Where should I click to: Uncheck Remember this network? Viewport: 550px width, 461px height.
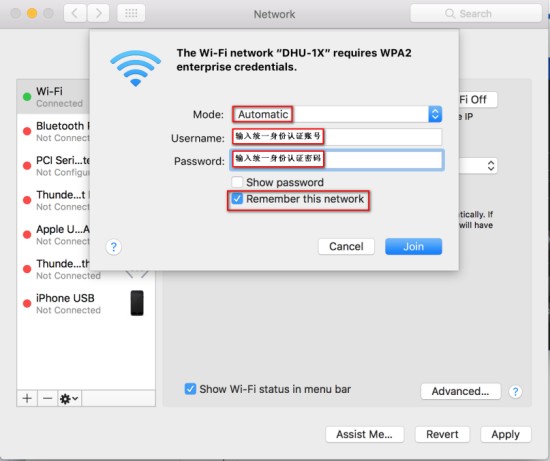tap(237, 199)
